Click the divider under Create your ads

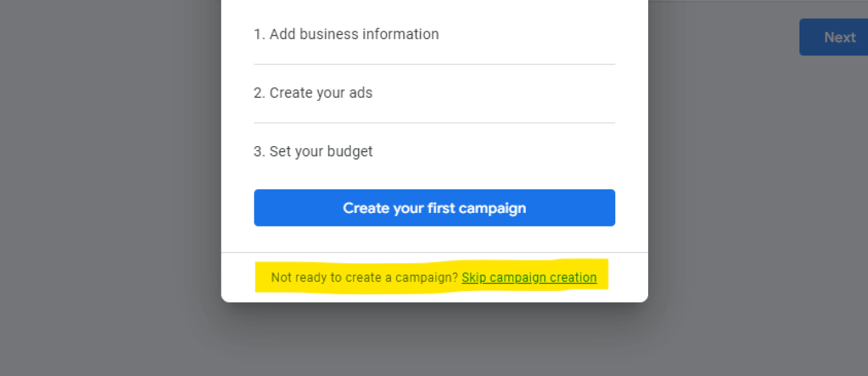(x=434, y=123)
